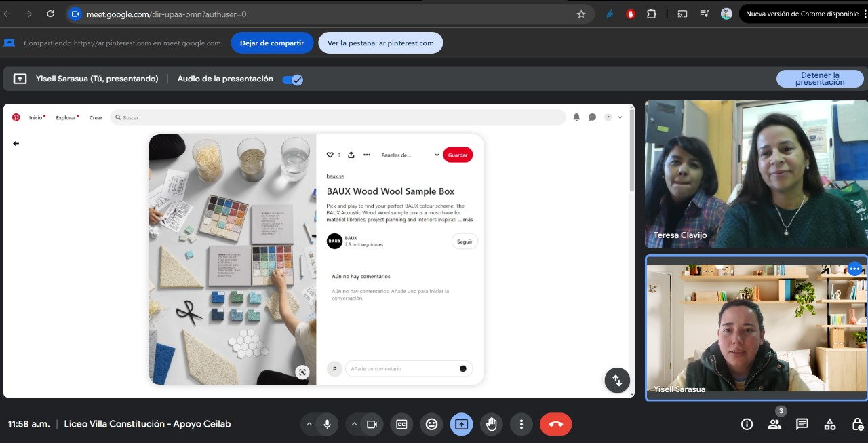Toggle Audio de la presentación switch

click(293, 79)
